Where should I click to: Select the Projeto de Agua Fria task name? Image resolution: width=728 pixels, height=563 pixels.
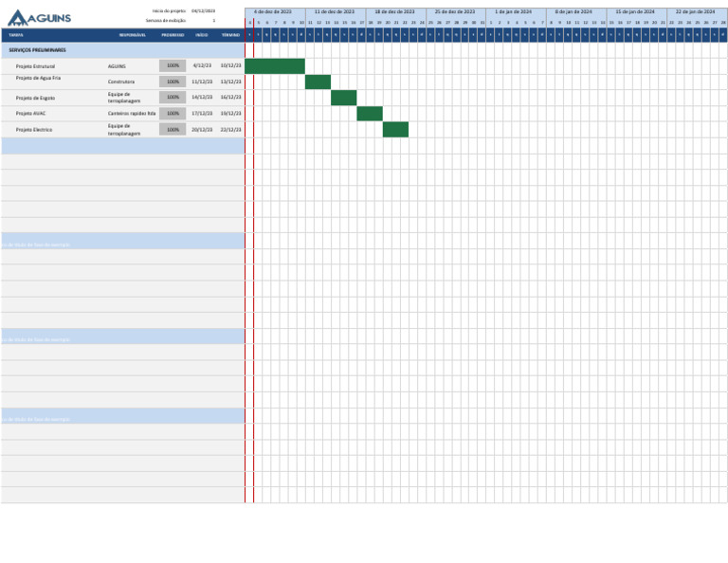pyautogui.click(x=38, y=78)
